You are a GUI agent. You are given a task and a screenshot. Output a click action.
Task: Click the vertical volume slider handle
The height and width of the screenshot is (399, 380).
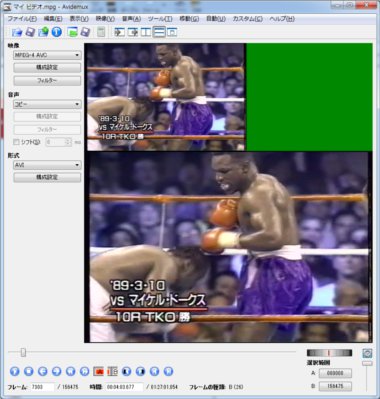[367, 363]
